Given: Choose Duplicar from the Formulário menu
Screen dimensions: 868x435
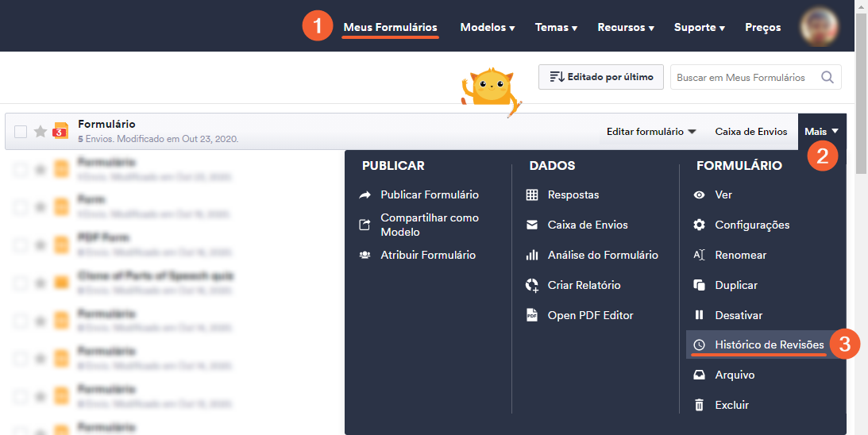Looking at the screenshot, I should click(x=736, y=285).
